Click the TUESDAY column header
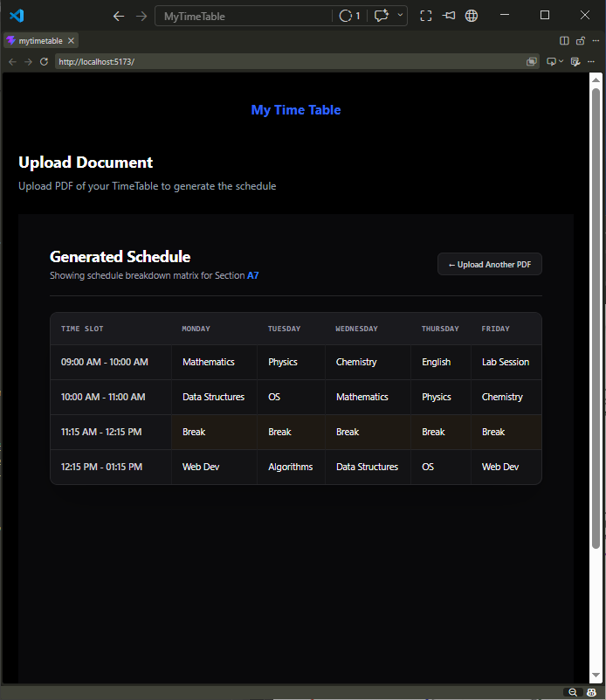 point(284,329)
